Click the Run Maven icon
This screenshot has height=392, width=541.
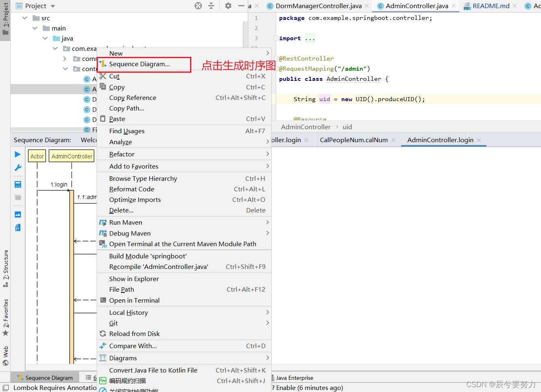[x=103, y=222]
